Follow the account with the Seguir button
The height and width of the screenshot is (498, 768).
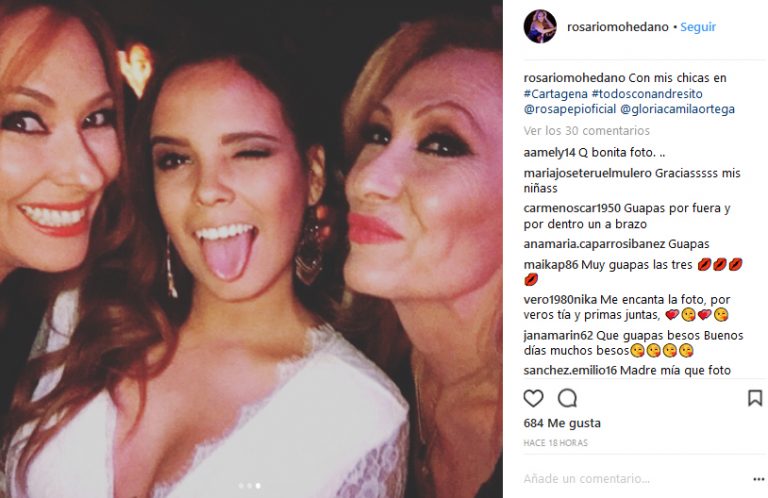(698, 27)
